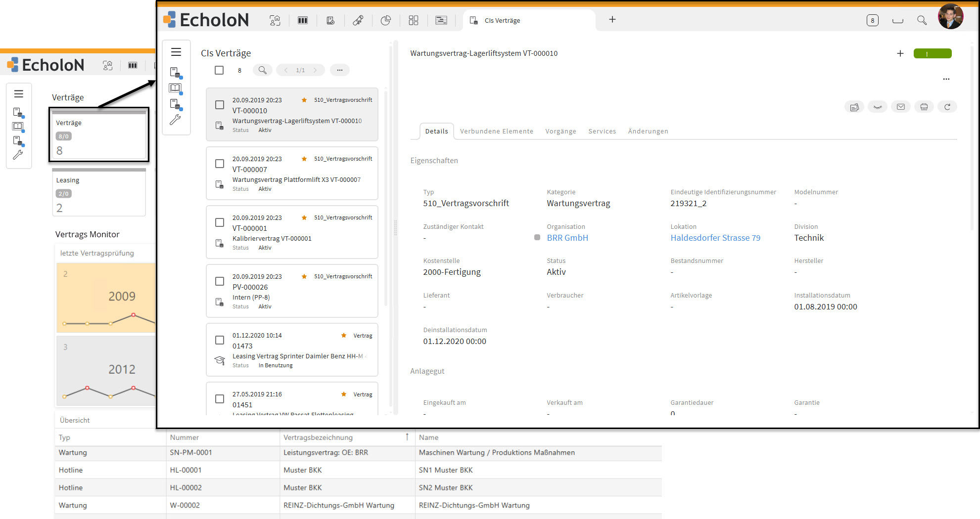Image resolution: width=980 pixels, height=519 pixels.
Task: Open the pie chart reporting view
Action: click(385, 20)
